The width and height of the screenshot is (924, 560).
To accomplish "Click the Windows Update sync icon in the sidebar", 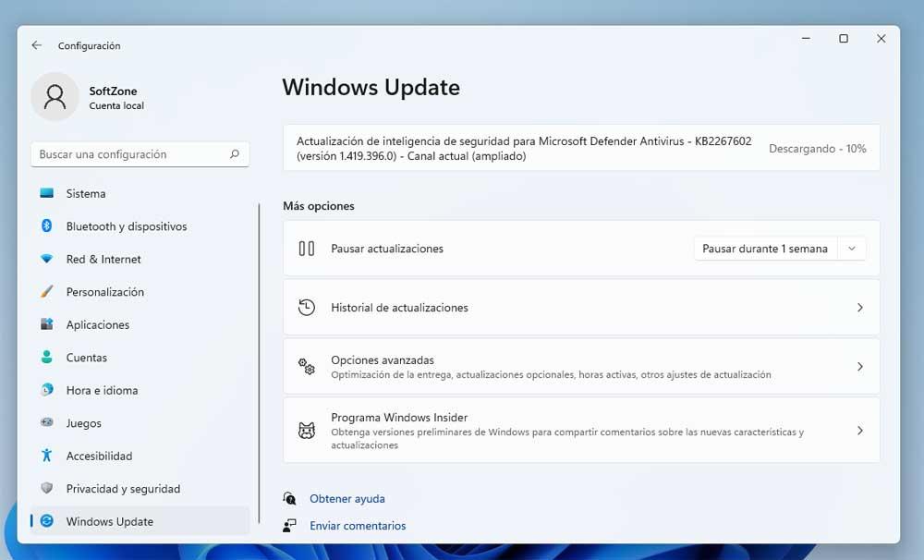I will (x=46, y=521).
